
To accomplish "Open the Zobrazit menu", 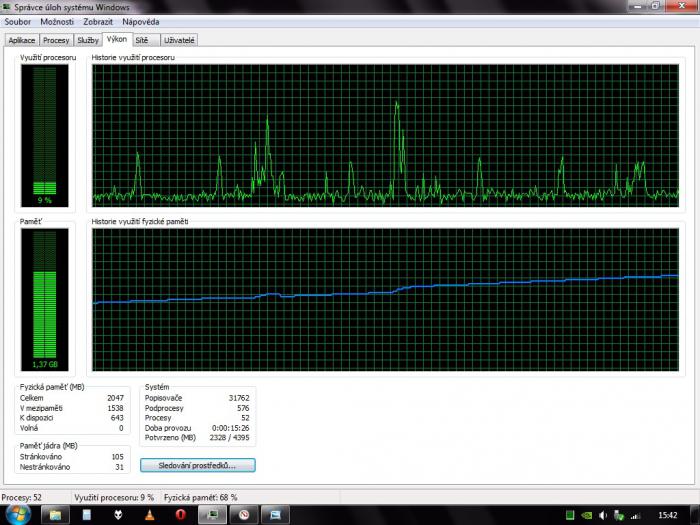I will click(98, 21).
